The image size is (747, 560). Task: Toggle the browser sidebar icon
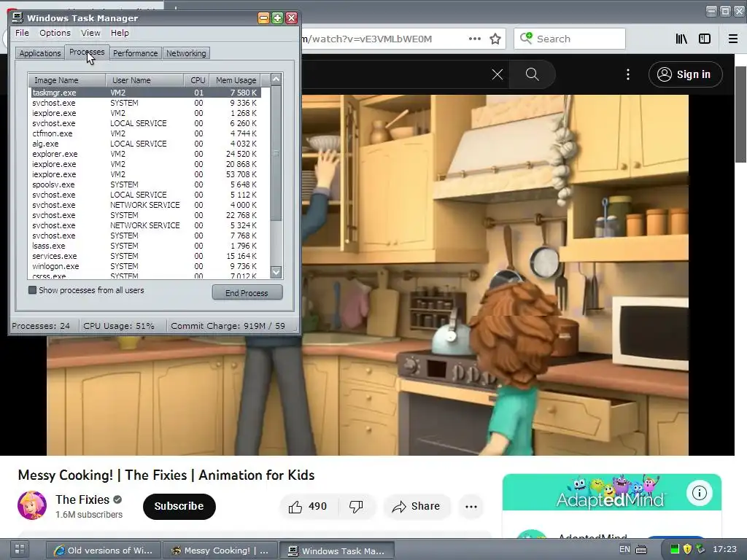coord(705,39)
